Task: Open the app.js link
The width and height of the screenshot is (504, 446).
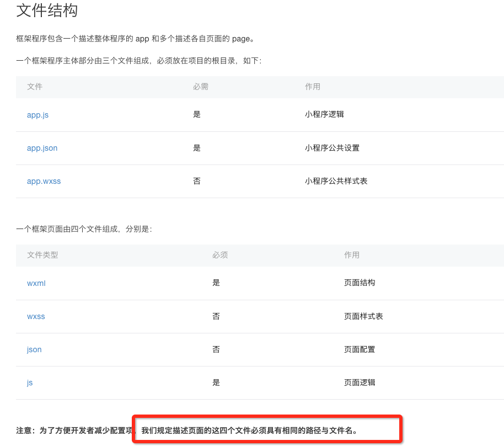Action: (x=38, y=115)
